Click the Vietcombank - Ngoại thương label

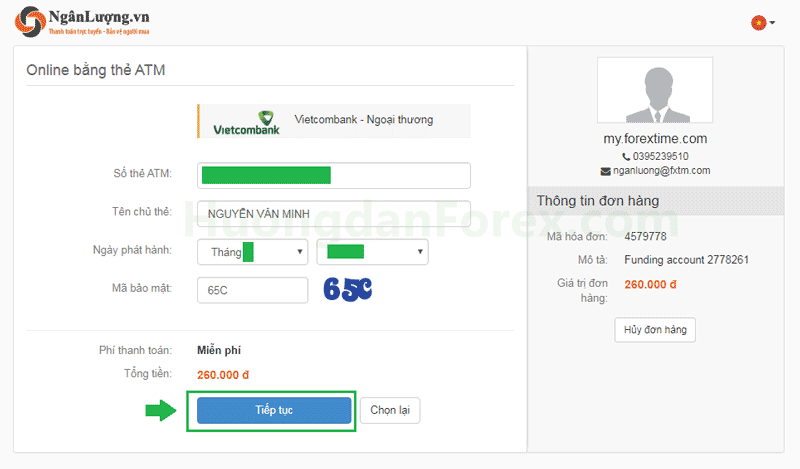[x=364, y=119]
